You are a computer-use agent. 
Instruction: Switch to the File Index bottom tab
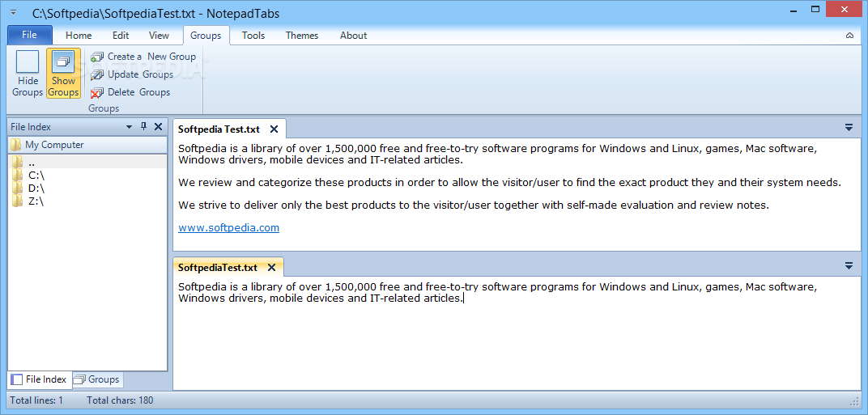coord(40,379)
